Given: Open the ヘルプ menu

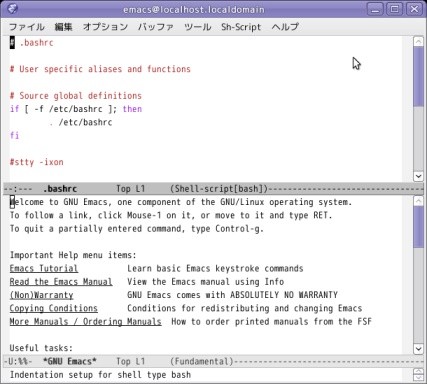Looking at the screenshot, I should (x=285, y=27).
